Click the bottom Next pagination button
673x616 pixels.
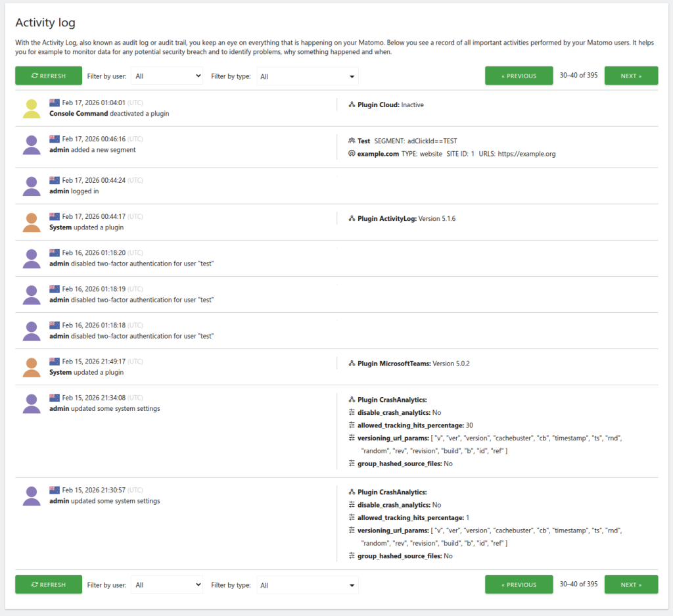(x=631, y=584)
